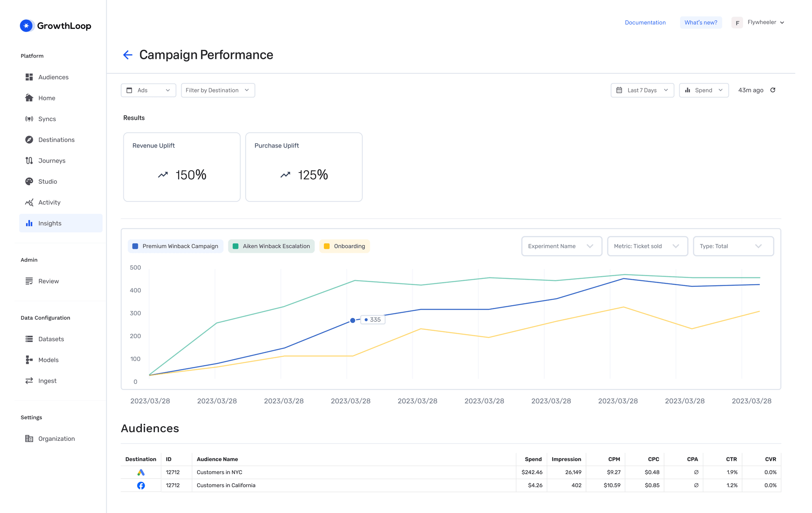812x513 pixels.
Task: Open the Syncs section
Action: 47,119
